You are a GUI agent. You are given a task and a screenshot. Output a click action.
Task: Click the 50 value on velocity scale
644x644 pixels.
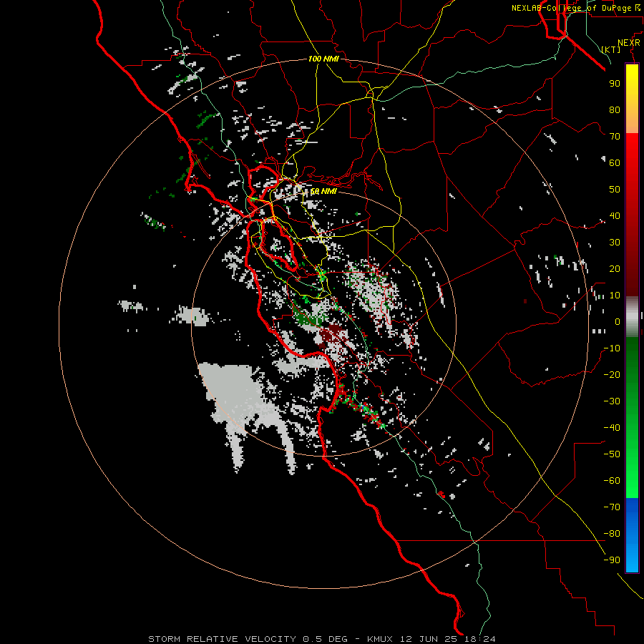pyautogui.click(x=615, y=190)
